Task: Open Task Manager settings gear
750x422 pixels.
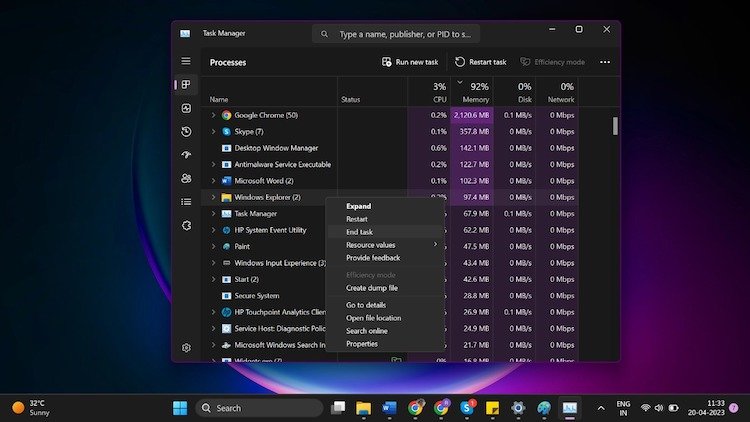Action: [186, 348]
